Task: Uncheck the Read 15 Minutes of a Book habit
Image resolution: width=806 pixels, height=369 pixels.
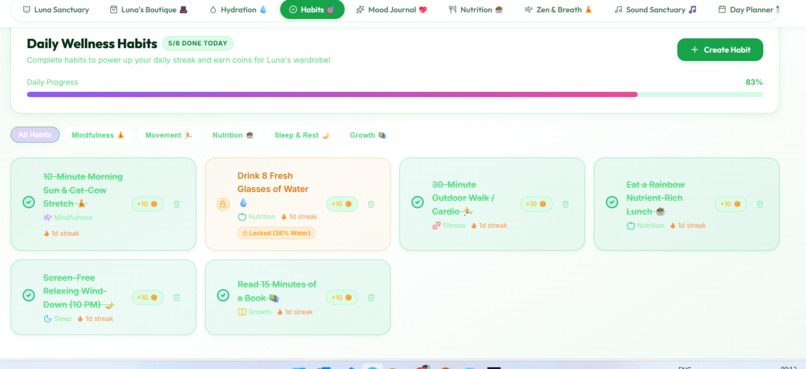Action: click(x=223, y=295)
